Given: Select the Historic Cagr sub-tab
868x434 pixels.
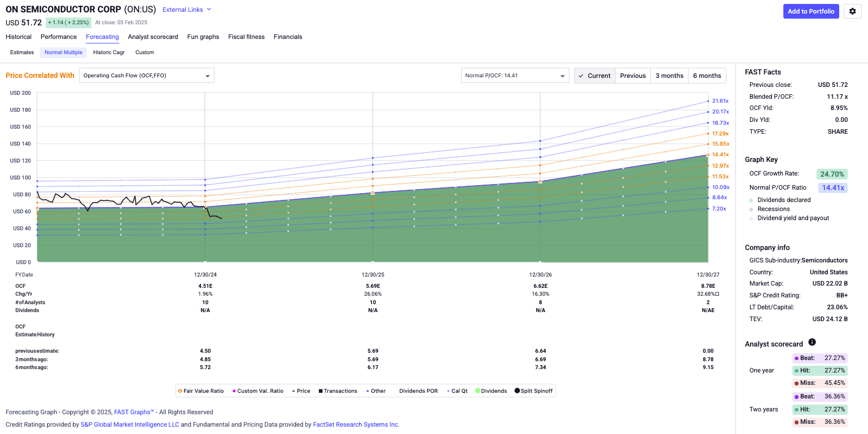Looking at the screenshot, I should coord(109,52).
